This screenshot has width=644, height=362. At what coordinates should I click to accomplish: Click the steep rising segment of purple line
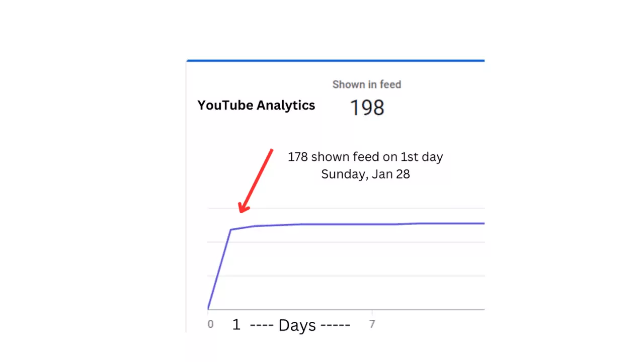pyautogui.click(x=219, y=269)
